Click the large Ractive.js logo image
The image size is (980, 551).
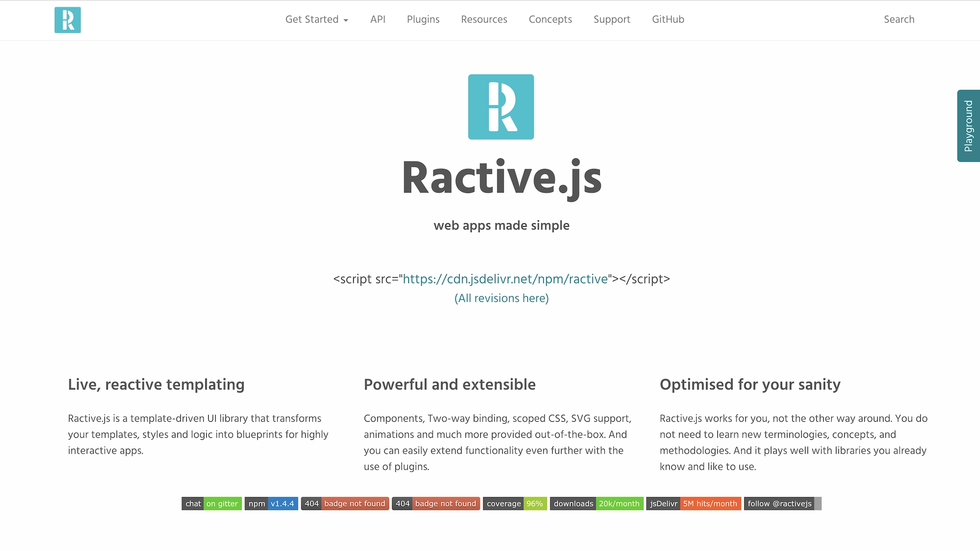501,107
